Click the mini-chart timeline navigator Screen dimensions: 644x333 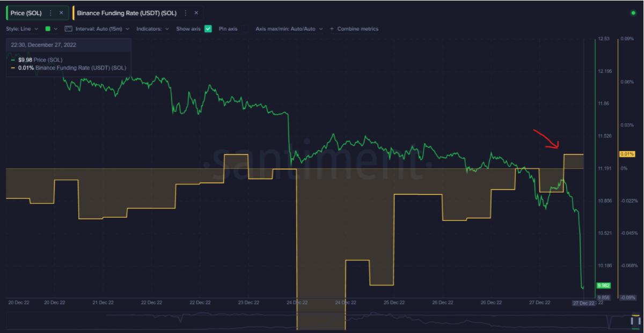[x=322, y=320]
